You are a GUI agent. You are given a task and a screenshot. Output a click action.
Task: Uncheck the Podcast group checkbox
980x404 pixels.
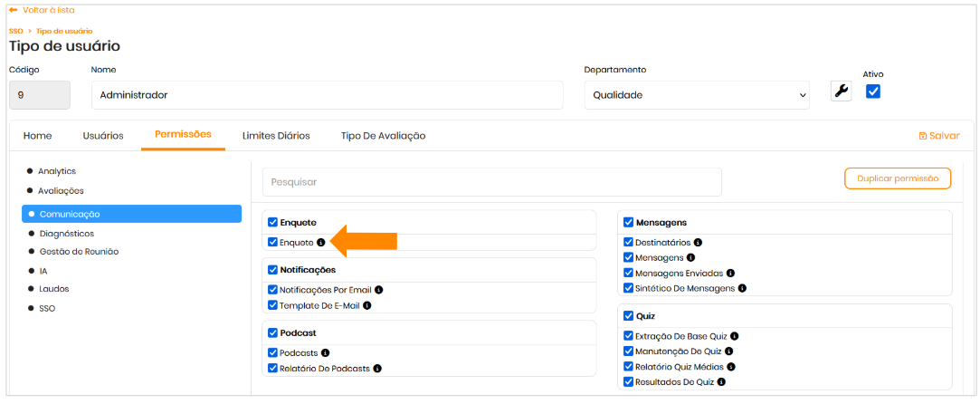pyautogui.click(x=273, y=332)
